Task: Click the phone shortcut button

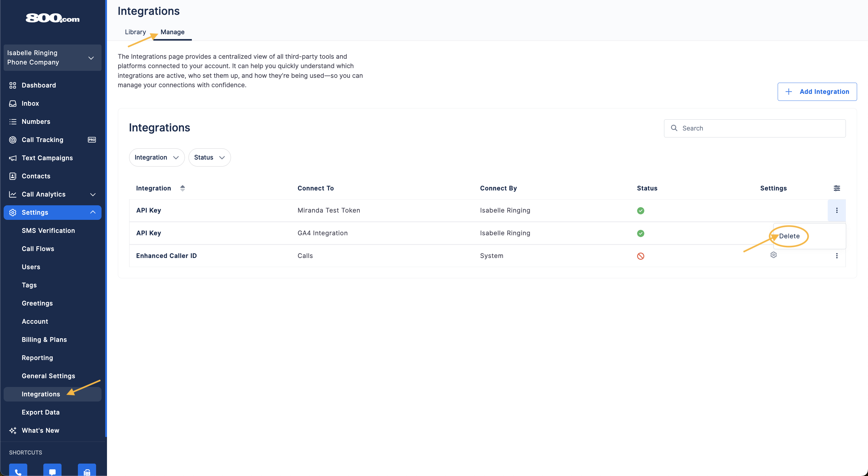Action: [18, 471]
